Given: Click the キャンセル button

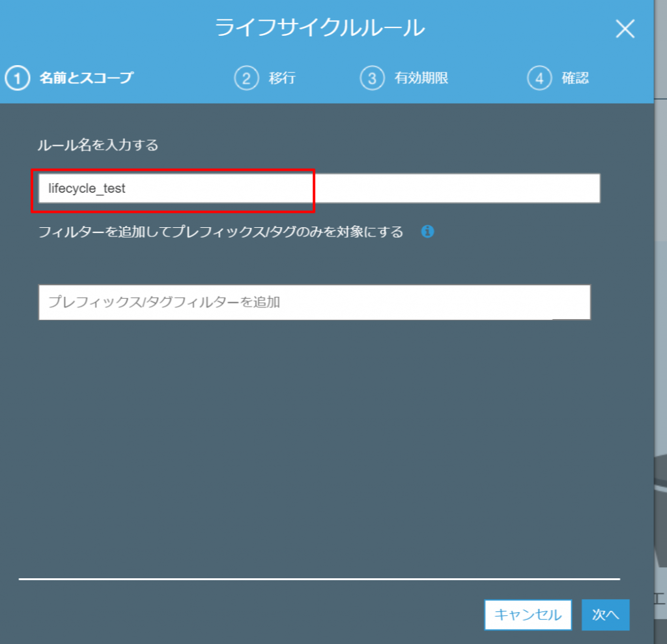Looking at the screenshot, I should coord(528,615).
